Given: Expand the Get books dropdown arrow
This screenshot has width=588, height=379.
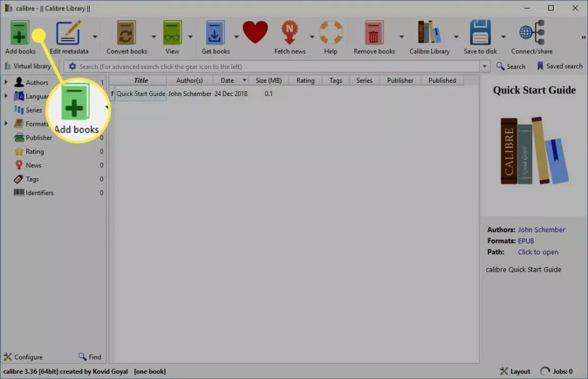Looking at the screenshot, I should pos(236,37).
